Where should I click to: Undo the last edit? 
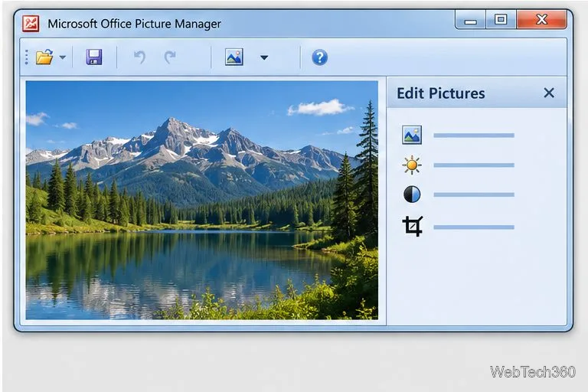tap(139, 57)
